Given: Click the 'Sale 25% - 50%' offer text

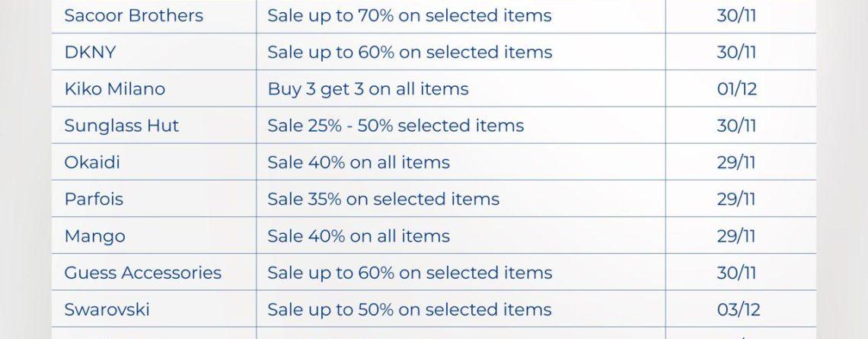Looking at the screenshot, I should 395,126.
